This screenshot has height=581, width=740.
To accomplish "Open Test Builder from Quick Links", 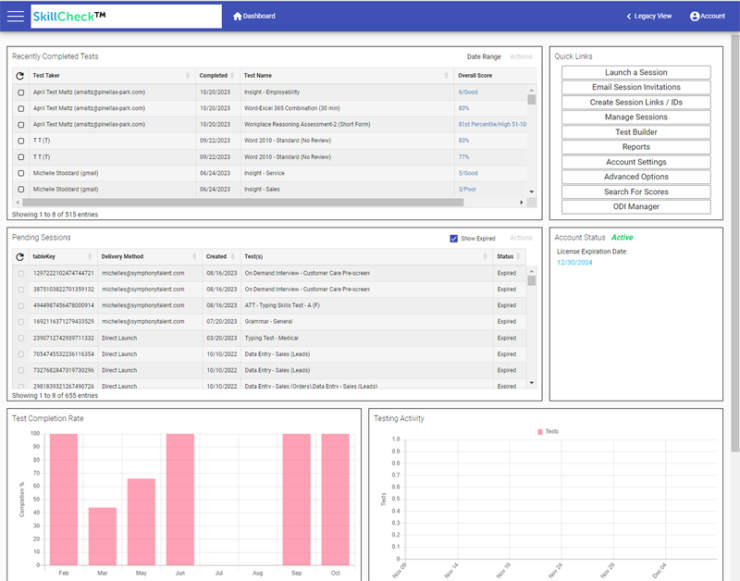I will [636, 132].
